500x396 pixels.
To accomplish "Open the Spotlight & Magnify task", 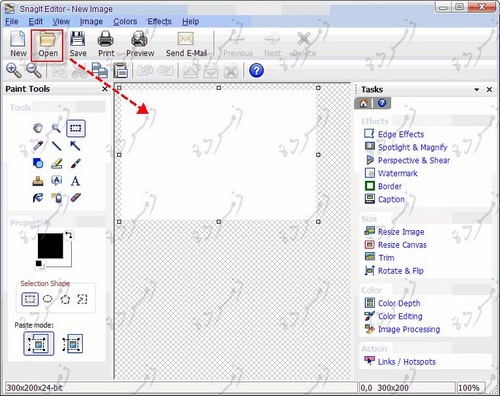I will (x=412, y=147).
